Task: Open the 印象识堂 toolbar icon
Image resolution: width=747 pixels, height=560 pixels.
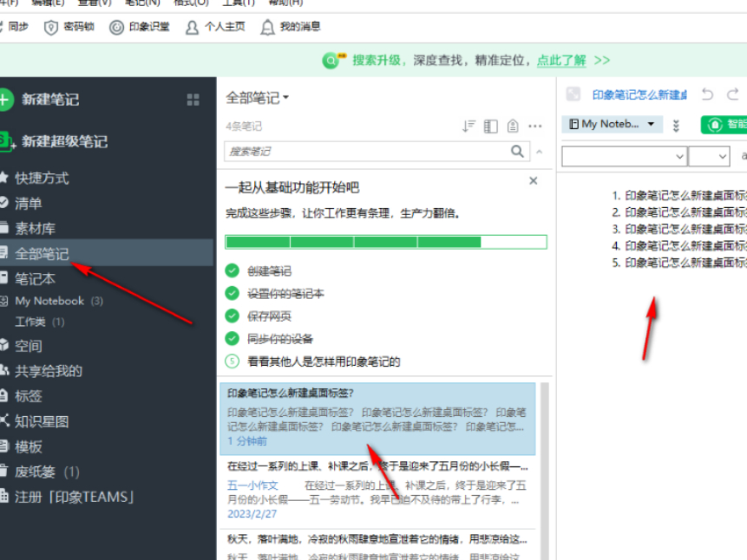Action: 116,28
